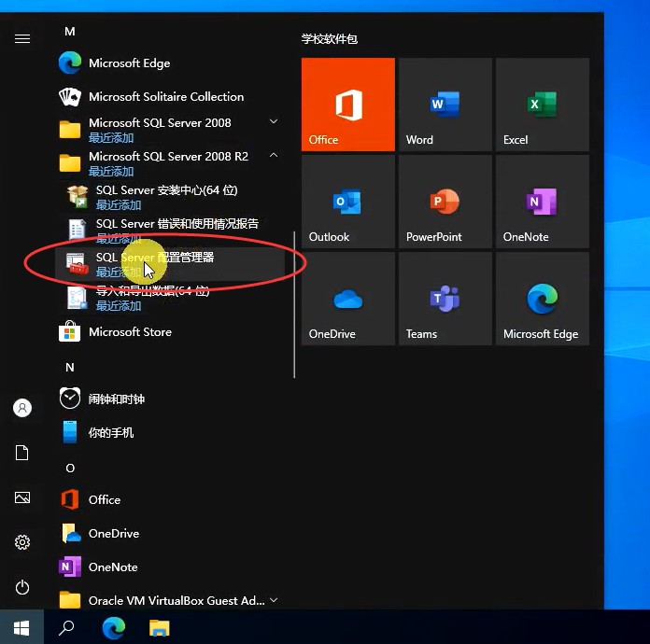The image size is (650, 644).
Task: Launch SQL Server 配置管理器
Action: (x=170, y=264)
